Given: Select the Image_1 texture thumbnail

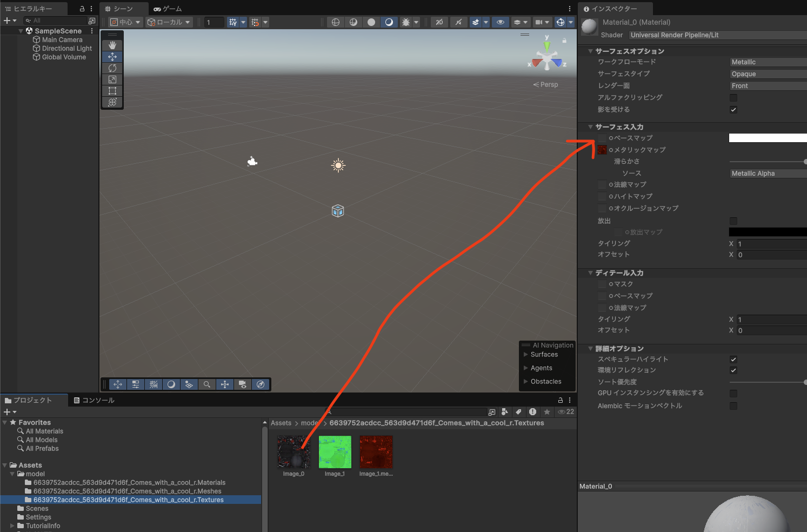Looking at the screenshot, I should pos(334,451).
